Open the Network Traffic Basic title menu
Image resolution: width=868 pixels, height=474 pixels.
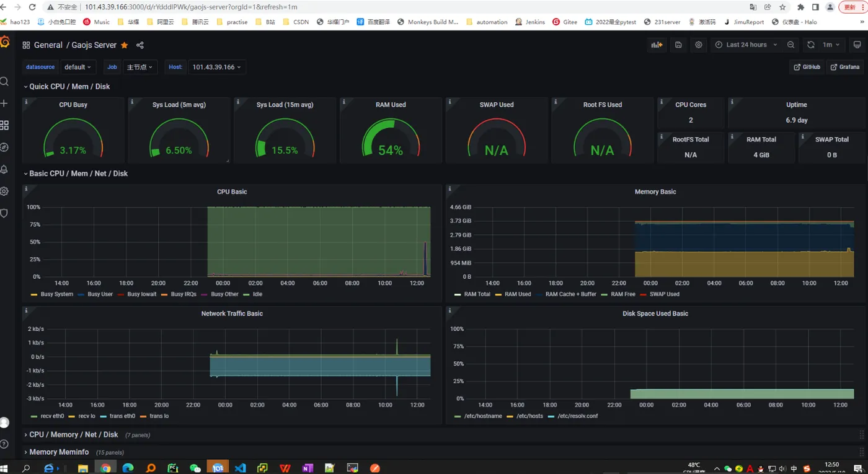(232, 314)
